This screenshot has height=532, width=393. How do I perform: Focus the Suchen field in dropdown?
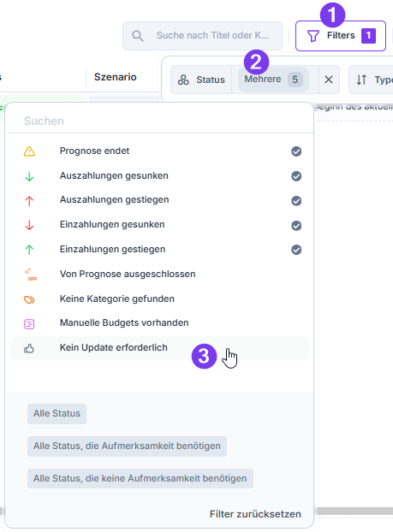pyautogui.click(x=159, y=121)
